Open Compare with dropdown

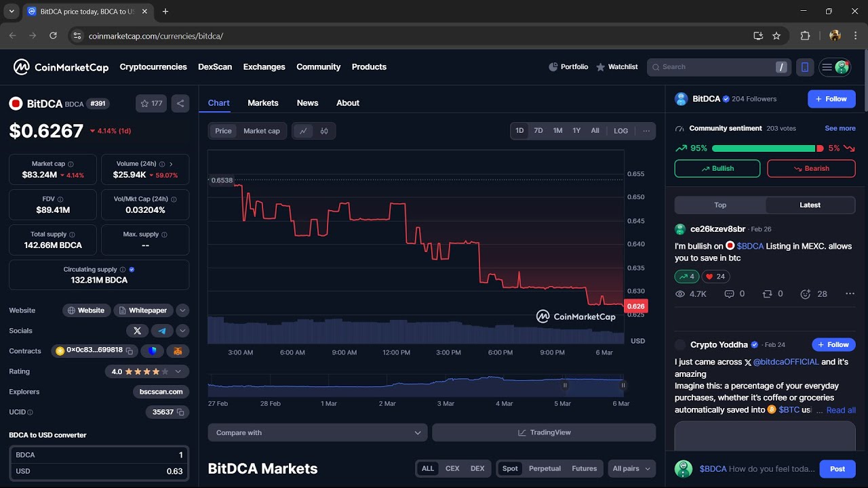318,432
